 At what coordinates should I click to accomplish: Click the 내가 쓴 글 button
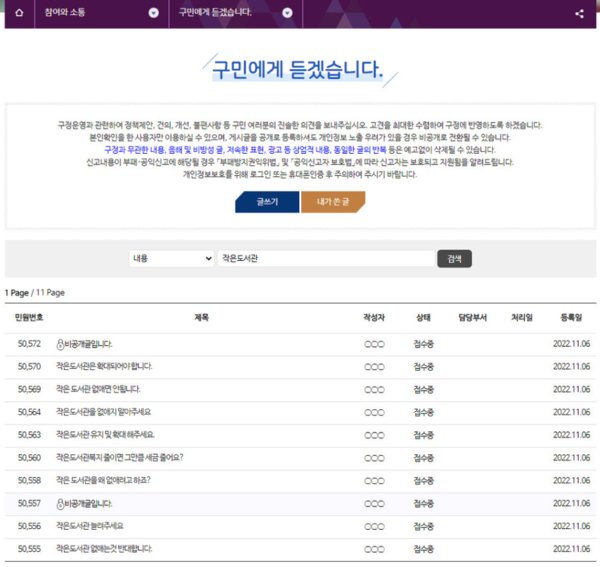333,202
